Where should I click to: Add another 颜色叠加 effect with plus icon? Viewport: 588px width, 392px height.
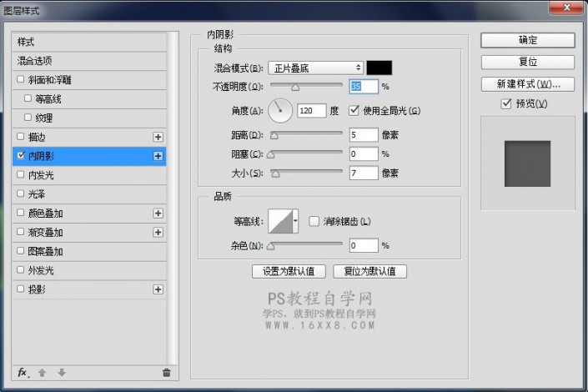pos(158,213)
